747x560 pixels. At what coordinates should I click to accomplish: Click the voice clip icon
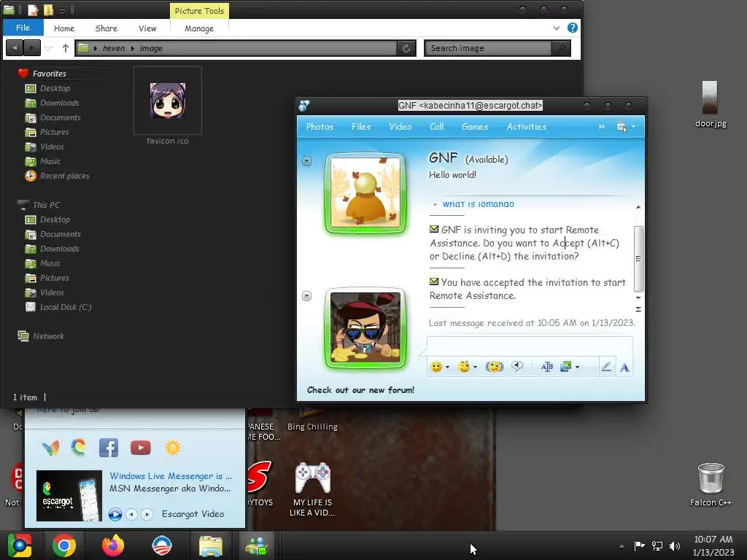click(x=517, y=366)
